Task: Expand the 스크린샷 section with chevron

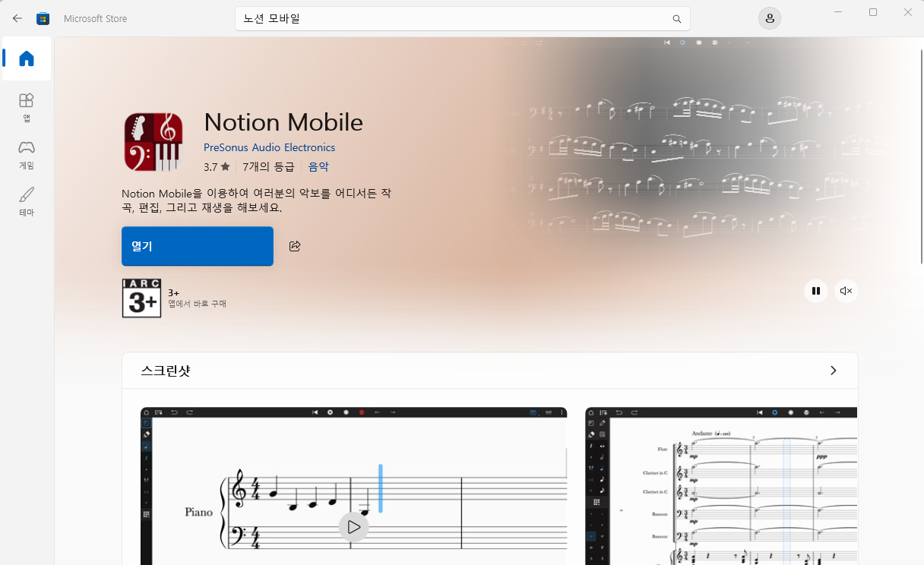Action: tap(833, 371)
